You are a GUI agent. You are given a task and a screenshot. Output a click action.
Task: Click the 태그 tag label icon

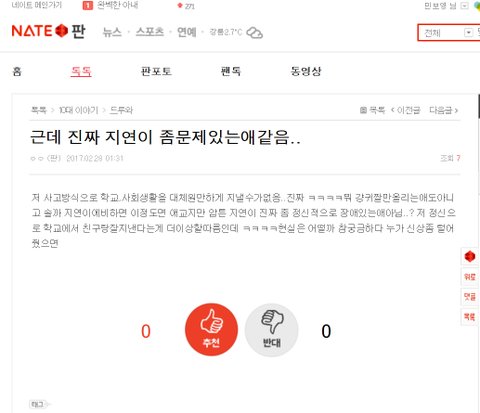39,404
